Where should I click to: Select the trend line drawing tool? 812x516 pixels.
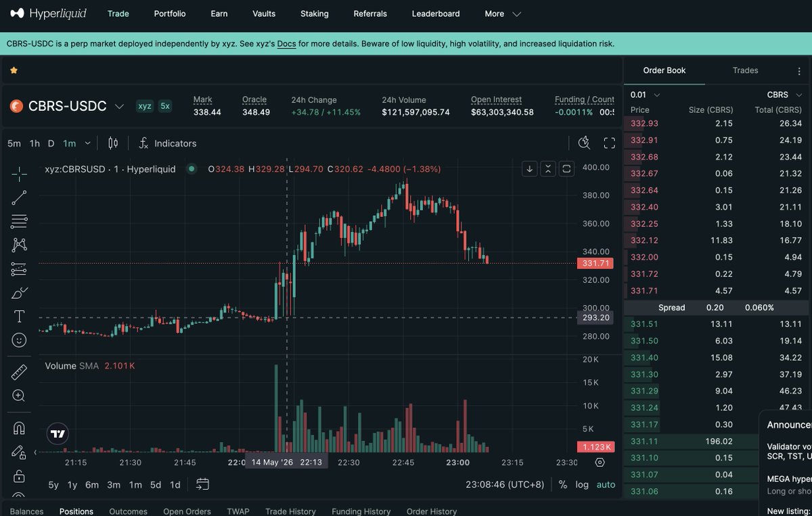[x=19, y=197]
